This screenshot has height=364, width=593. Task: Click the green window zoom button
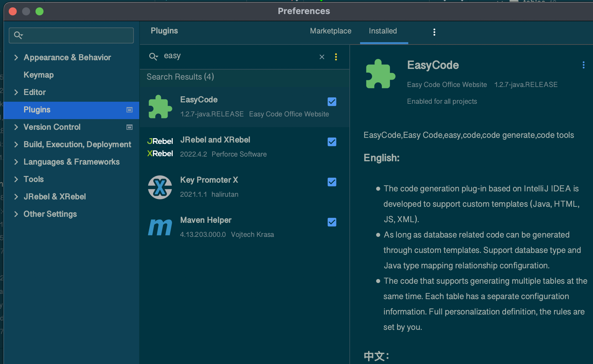pyautogui.click(x=39, y=11)
